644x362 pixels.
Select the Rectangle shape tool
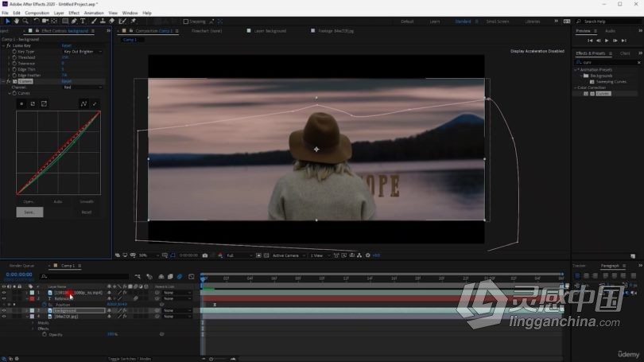point(65,21)
